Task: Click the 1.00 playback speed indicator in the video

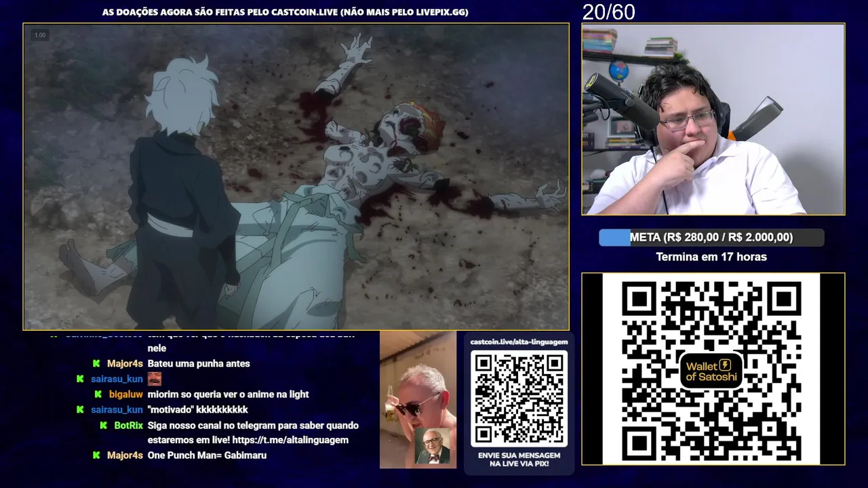Action: tap(40, 35)
